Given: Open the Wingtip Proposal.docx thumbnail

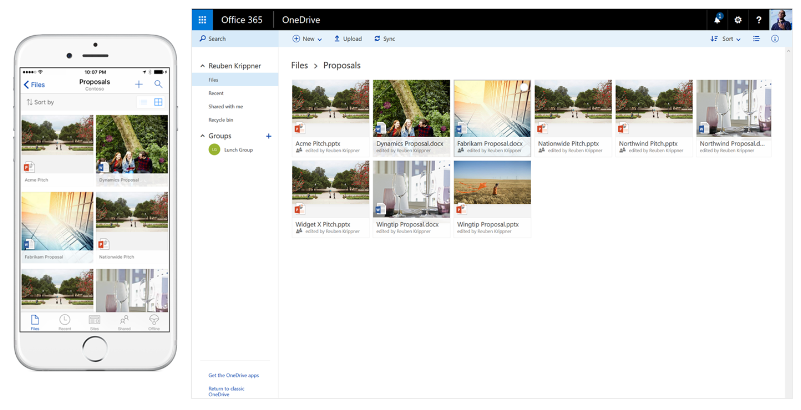Looking at the screenshot, I should click(x=411, y=189).
